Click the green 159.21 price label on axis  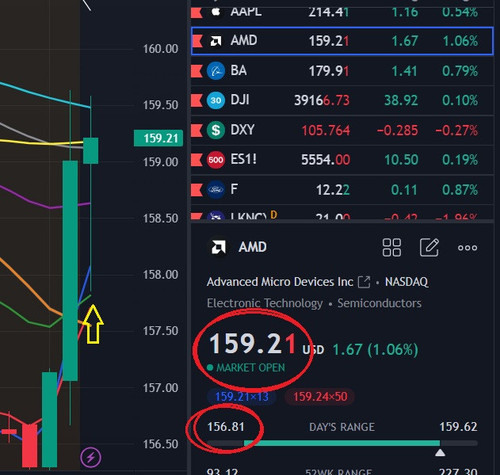(158, 138)
